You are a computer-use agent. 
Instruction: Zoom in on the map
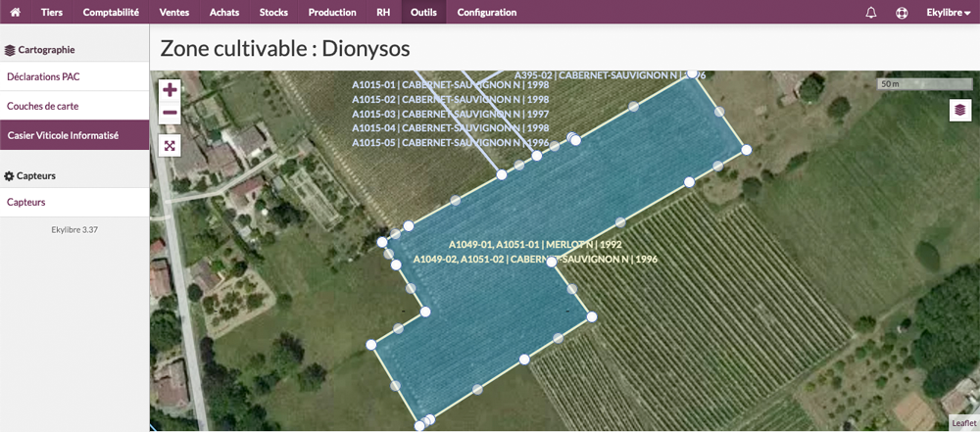(x=170, y=89)
